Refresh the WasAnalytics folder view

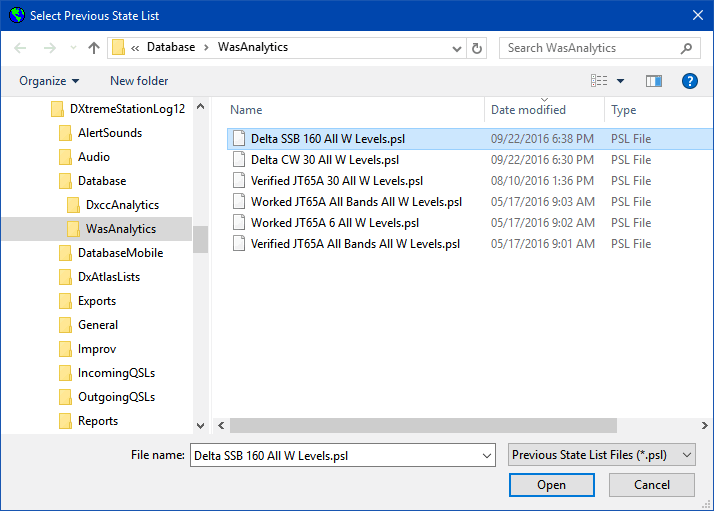[477, 48]
